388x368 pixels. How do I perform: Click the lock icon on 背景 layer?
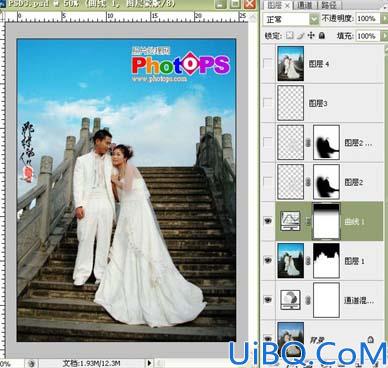tap(371, 340)
